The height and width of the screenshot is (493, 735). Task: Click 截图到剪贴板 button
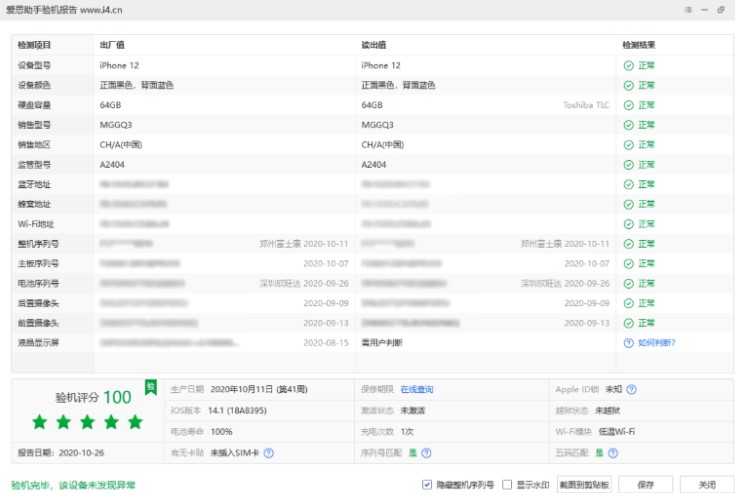[584, 485]
